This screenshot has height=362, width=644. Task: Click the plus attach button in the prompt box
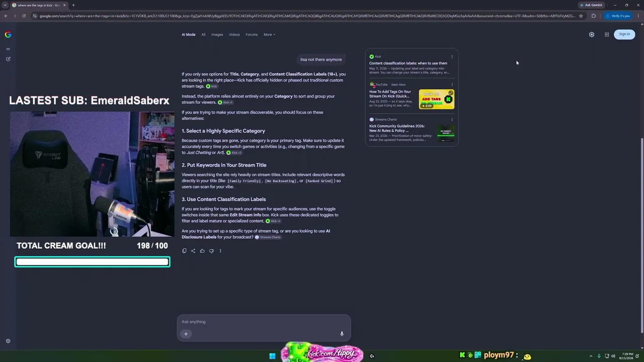point(186,334)
